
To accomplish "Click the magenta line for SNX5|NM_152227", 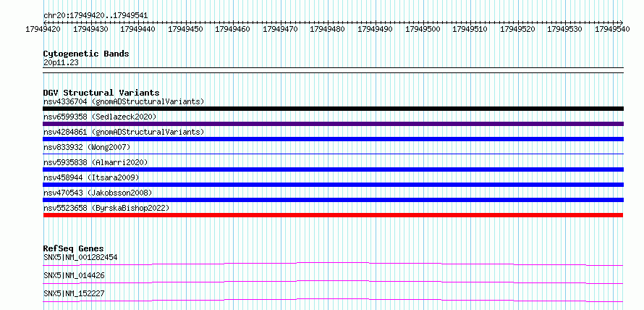I will pyautogui.click(x=333, y=300).
